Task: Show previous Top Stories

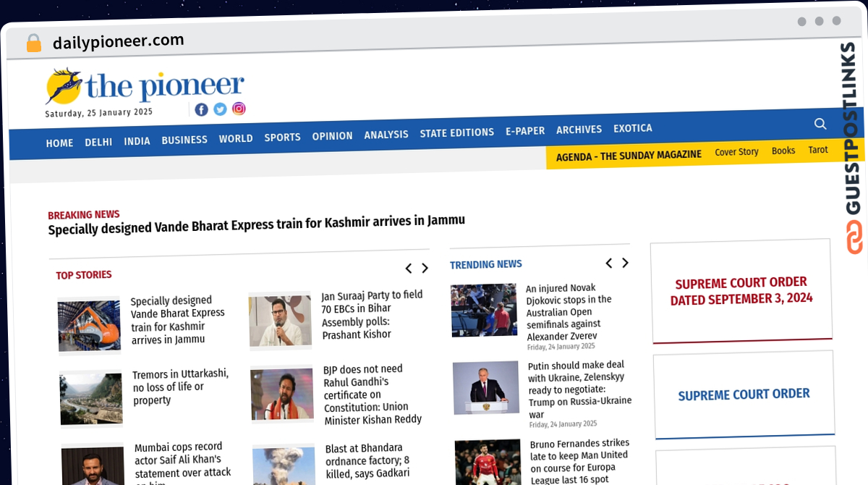Action: pos(408,269)
